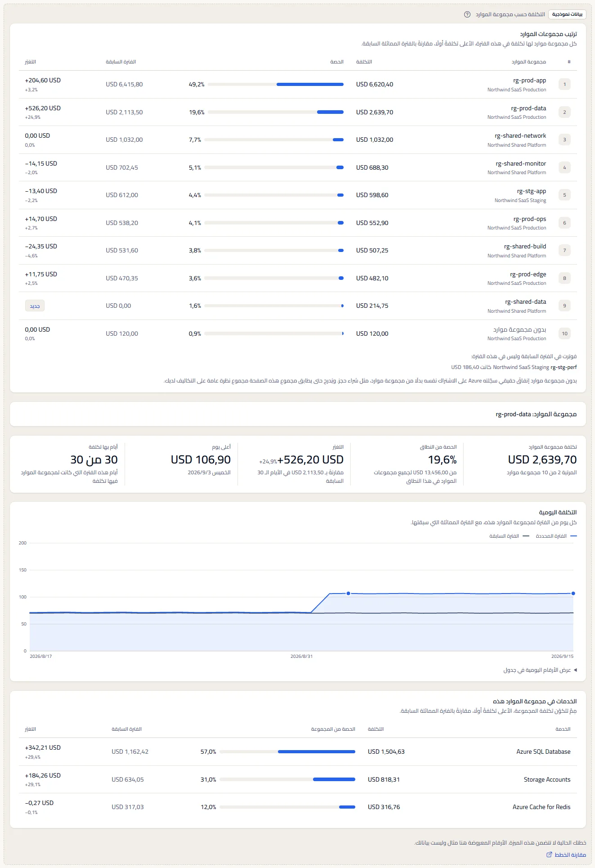Image resolution: width=595 pixels, height=868 pixels.
Task: Click the التكلفة column header in ranking table
Action: point(364,62)
